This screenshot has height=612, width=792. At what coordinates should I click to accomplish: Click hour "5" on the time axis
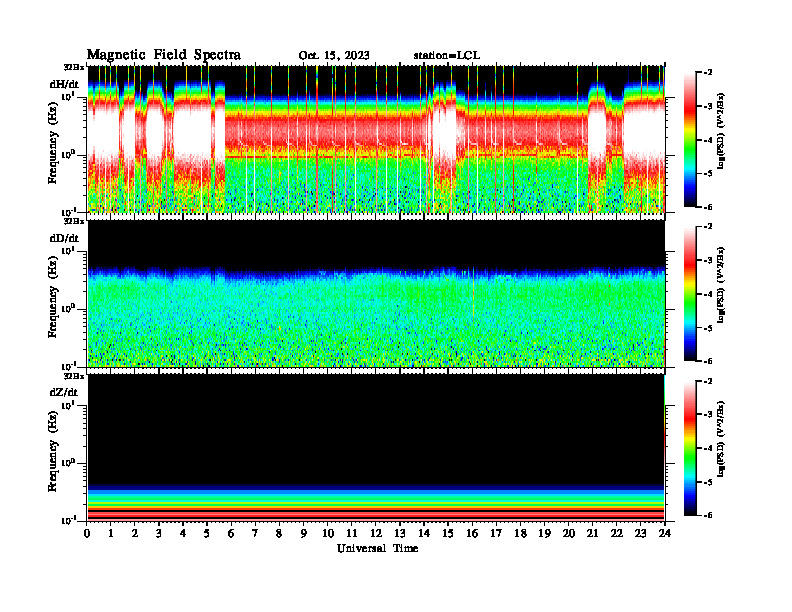point(207,533)
